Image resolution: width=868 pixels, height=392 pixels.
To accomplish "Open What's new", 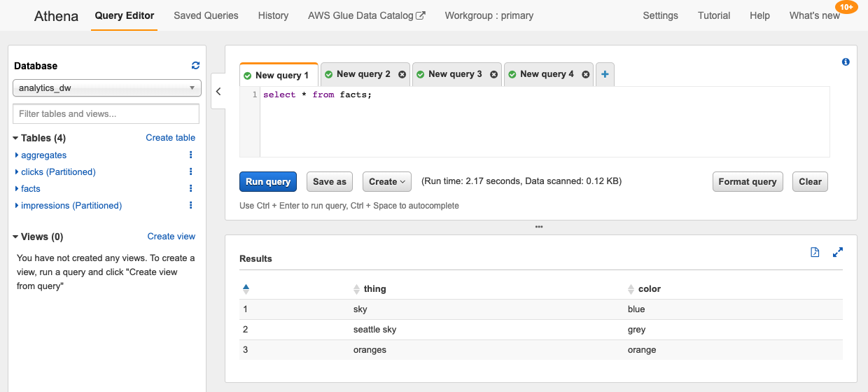I will [x=815, y=15].
